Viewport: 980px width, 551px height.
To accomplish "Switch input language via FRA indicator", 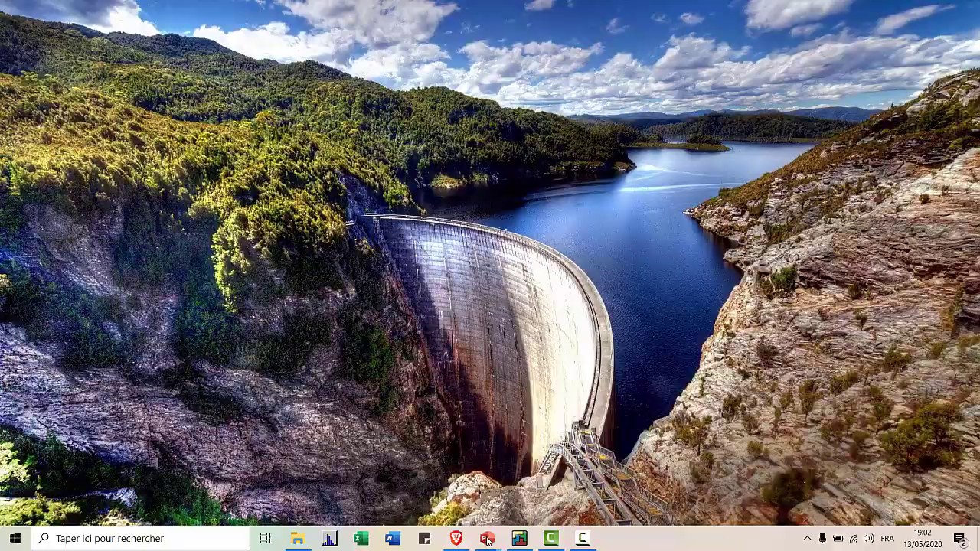I will [x=887, y=538].
